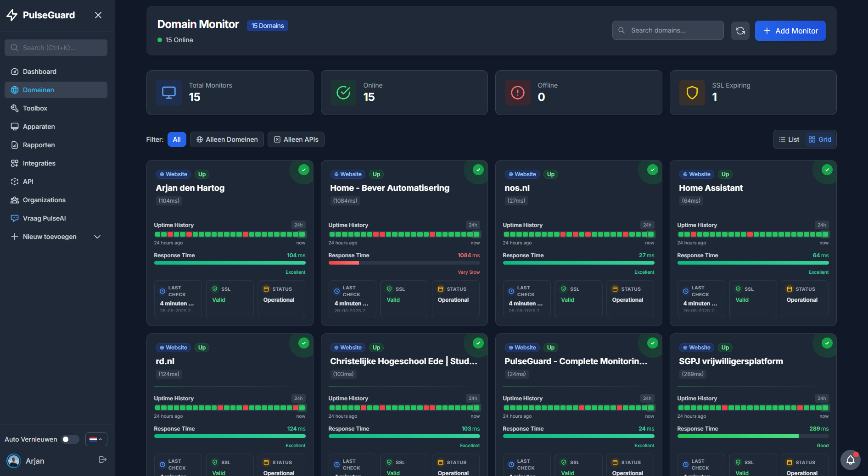
Task: Click the Up badge on nos.nl card
Action: (551, 174)
